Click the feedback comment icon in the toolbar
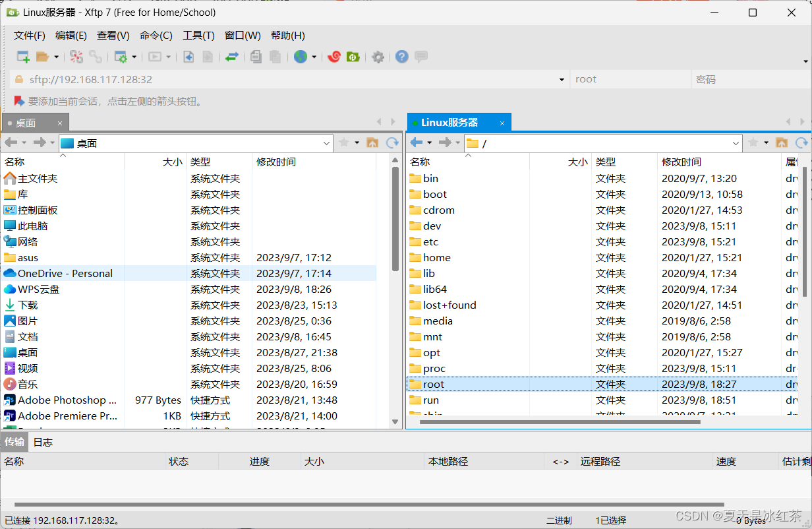Viewport: 812px width, 529px height. tap(420, 57)
